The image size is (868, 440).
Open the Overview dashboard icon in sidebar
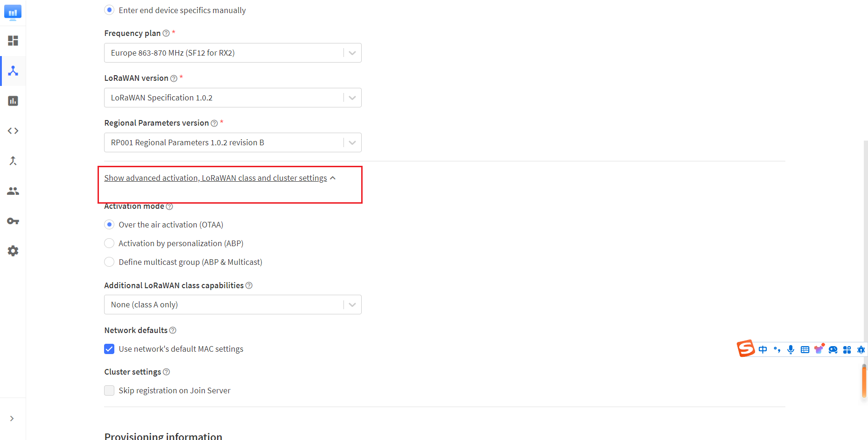(13, 41)
